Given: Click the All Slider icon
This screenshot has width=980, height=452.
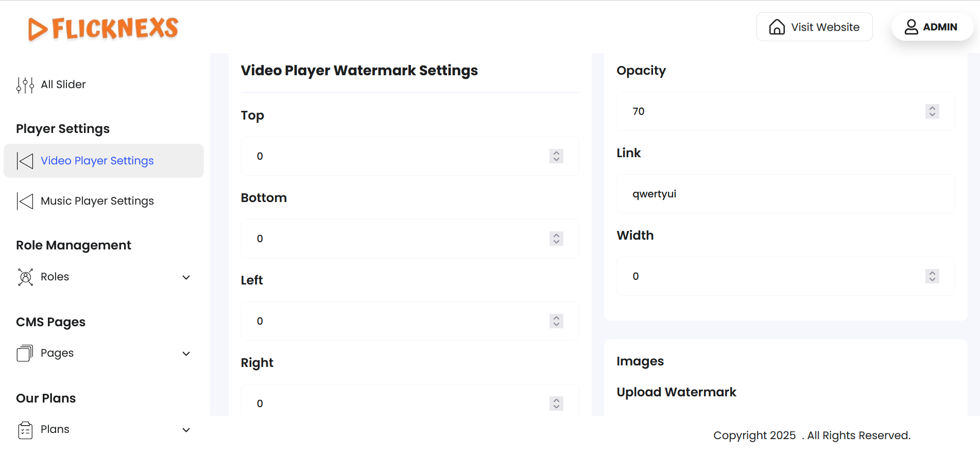Looking at the screenshot, I should [25, 85].
